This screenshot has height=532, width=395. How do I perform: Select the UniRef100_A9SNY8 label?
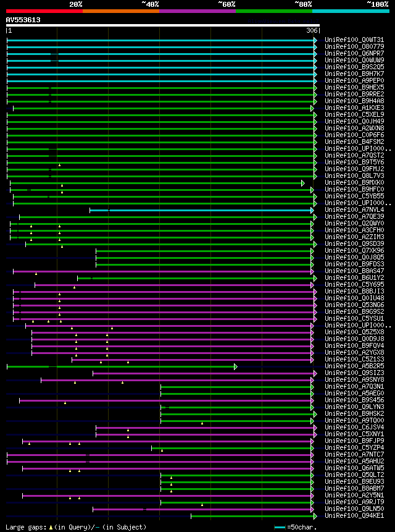(x=354, y=379)
